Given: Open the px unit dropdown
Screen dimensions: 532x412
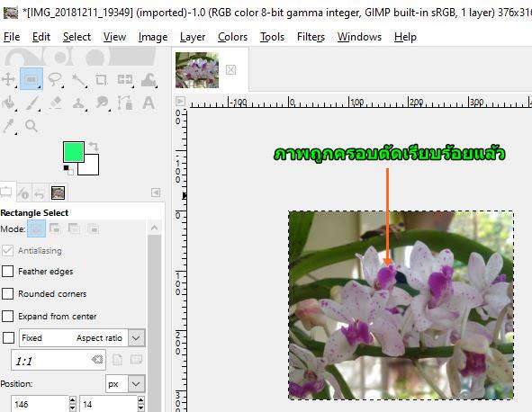Looking at the screenshot, I should pos(136,384).
